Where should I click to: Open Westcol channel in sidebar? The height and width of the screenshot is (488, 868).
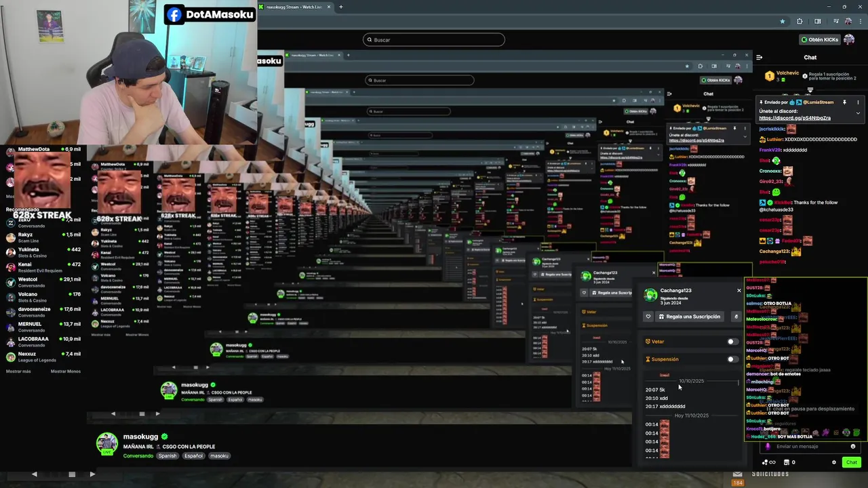tap(43, 282)
